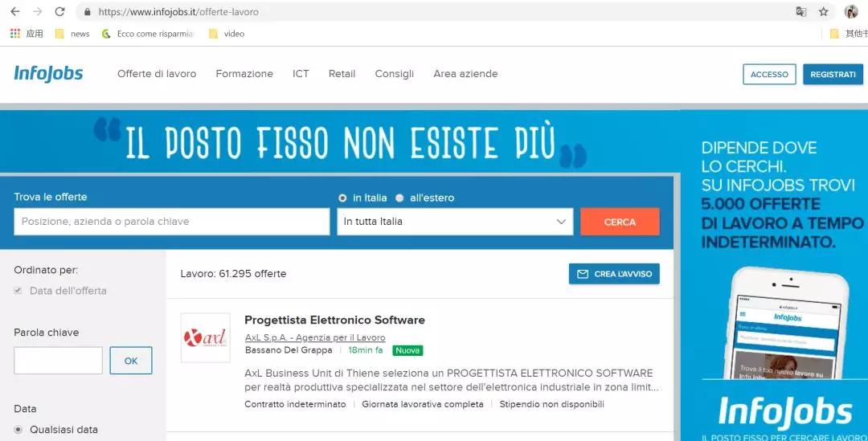Image resolution: width=868 pixels, height=441 pixels.
Task: Open the news bookmarks folder
Action: [72, 34]
